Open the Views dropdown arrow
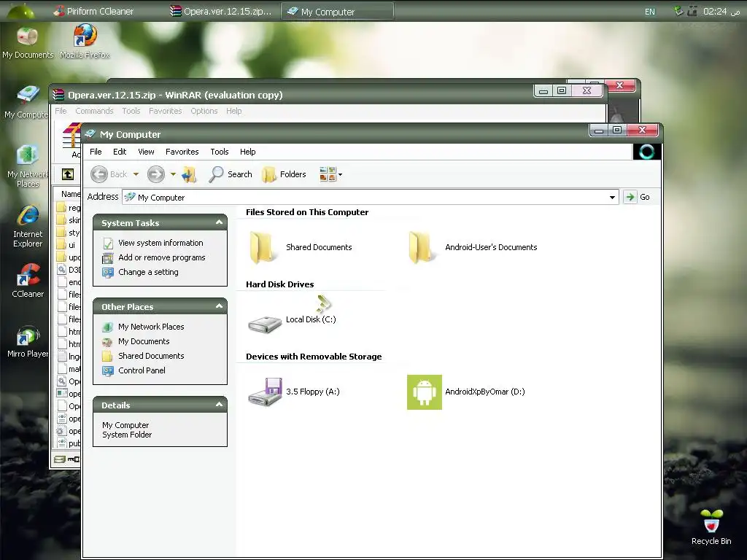The width and height of the screenshot is (747, 560). pyautogui.click(x=340, y=174)
